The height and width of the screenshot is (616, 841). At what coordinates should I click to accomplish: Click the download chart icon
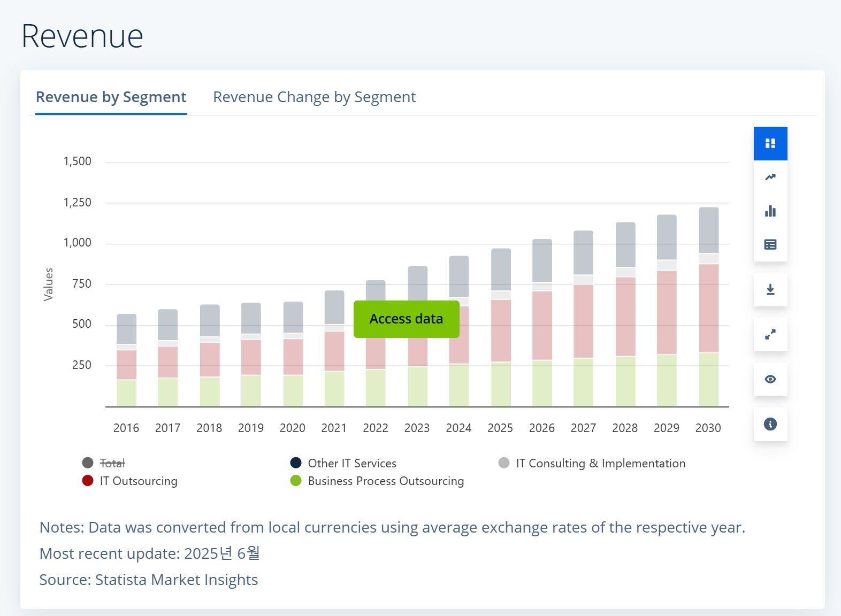tap(770, 290)
